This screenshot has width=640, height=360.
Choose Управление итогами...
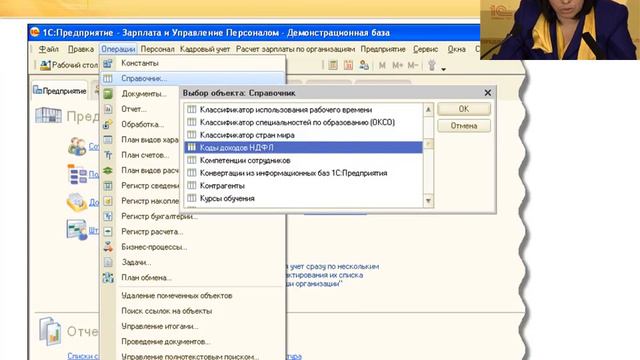[160, 326]
